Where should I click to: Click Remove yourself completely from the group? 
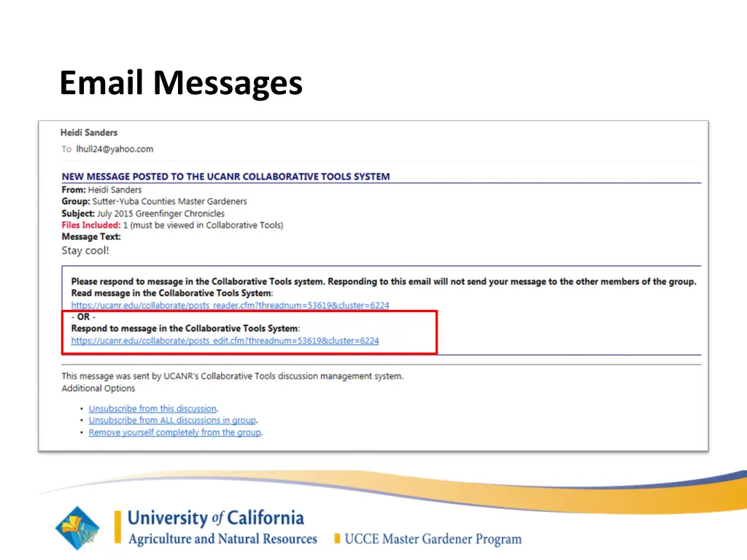coord(175,432)
